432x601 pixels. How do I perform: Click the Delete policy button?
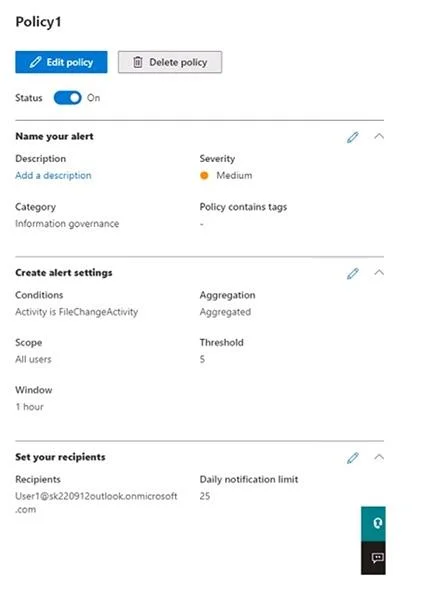[x=170, y=62]
